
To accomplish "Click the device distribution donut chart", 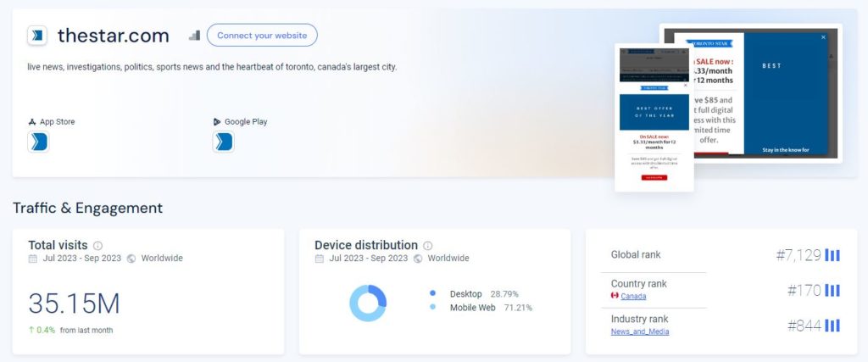I will click(x=368, y=303).
